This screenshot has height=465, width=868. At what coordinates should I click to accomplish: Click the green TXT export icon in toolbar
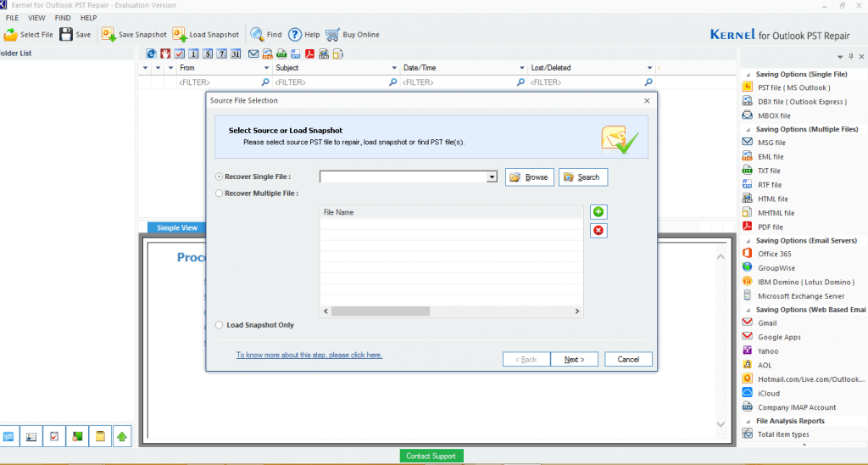click(x=281, y=53)
